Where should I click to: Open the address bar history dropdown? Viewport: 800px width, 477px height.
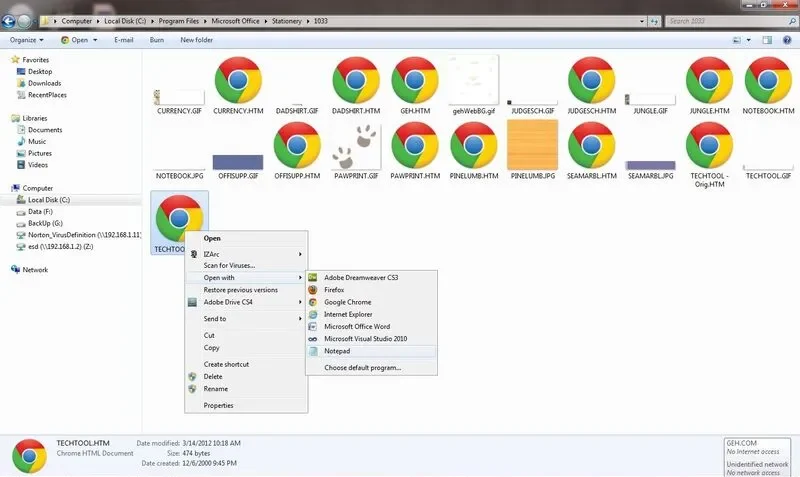tap(642, 21)
